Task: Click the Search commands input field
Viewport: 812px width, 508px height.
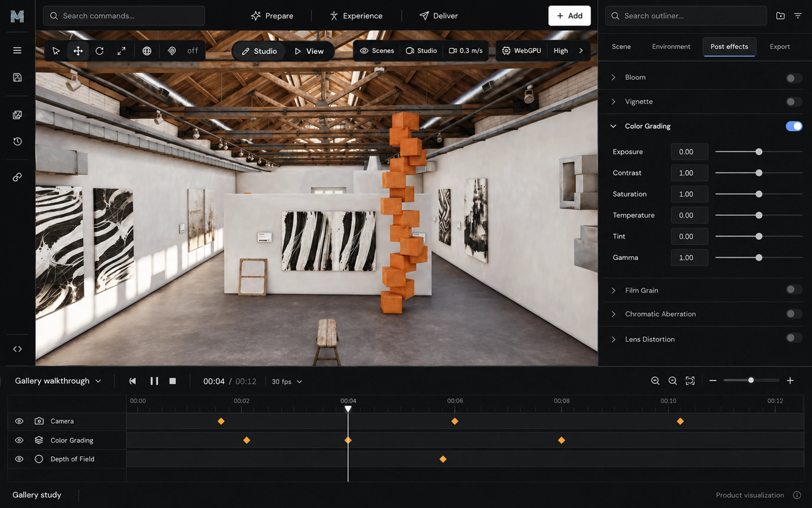Action: (x=124, y=16)
